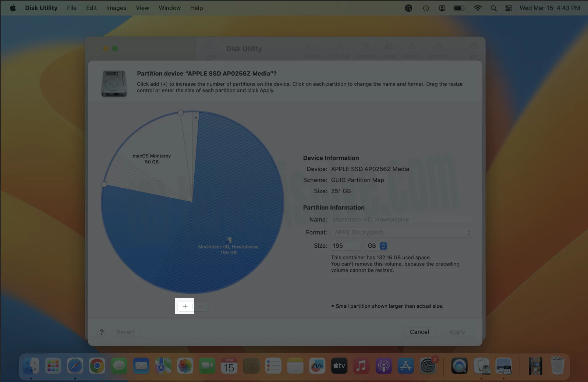Open Music from the Dock
Image resolution: width=588 pixels, height=382 pixels.
tap(361, 366)
